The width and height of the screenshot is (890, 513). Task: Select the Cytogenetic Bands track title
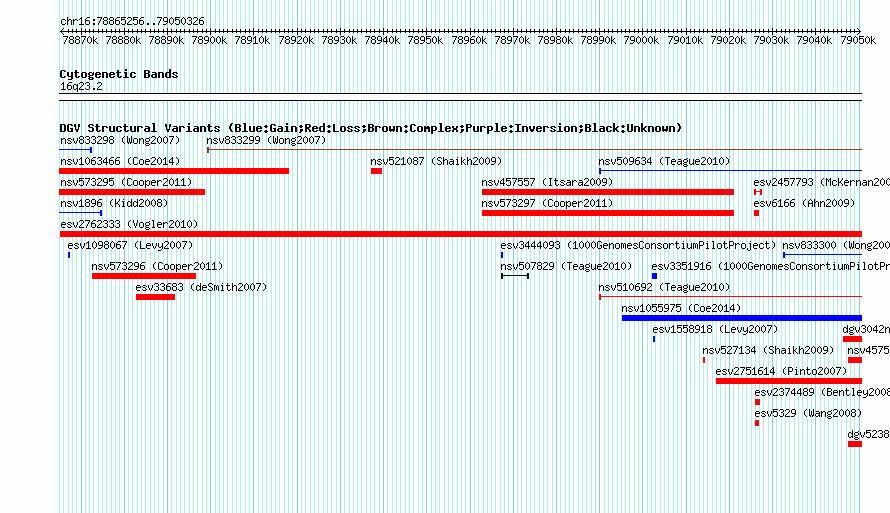pyautogui.click(x=119, y=74)
